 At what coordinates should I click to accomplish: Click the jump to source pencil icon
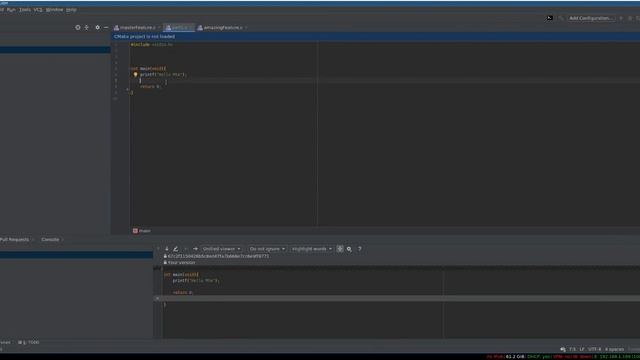(176, 249)
